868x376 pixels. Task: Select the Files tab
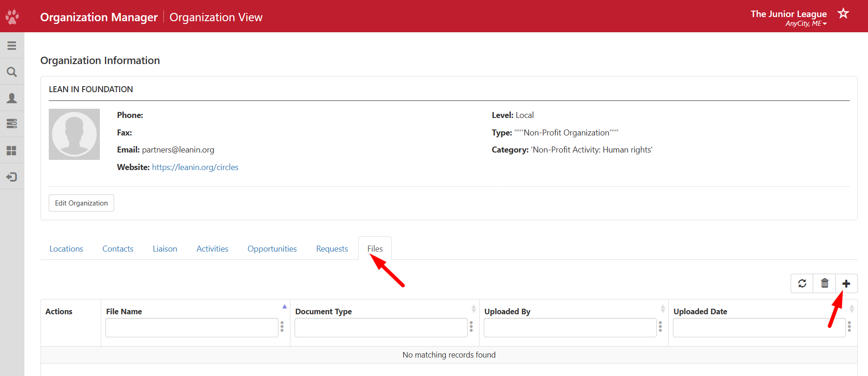pos(375,249)
